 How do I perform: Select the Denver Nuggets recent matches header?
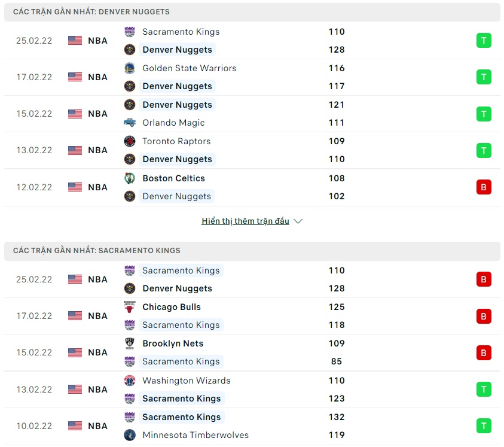tap(91, 12)
